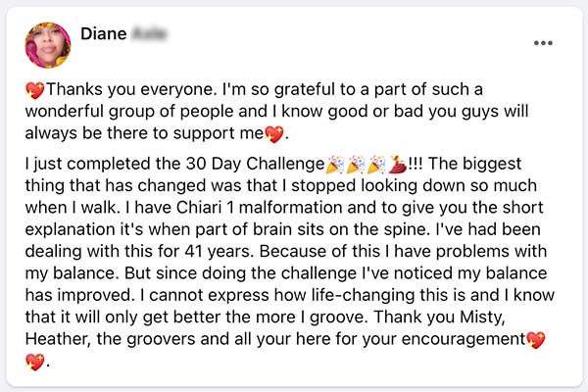This screenshot has height=392, width=588.
Task: Click the third party popper emoji
Action: [x=376, y=165]
